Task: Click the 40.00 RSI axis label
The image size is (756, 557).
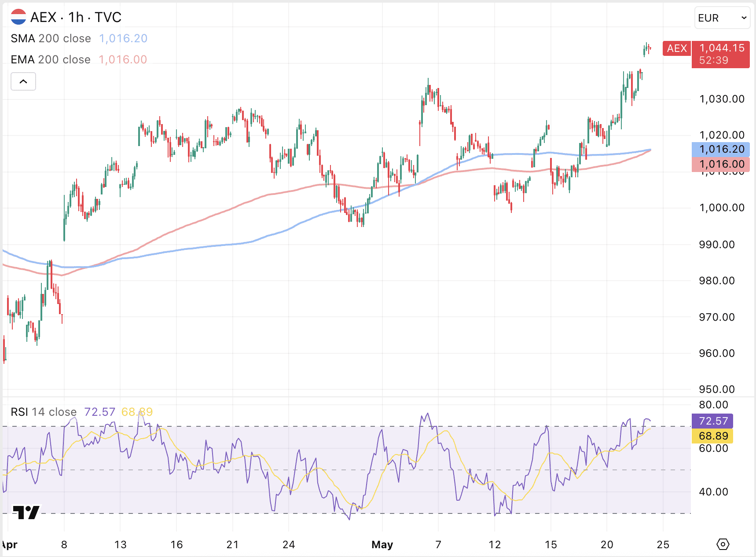Action: (713, 492)
